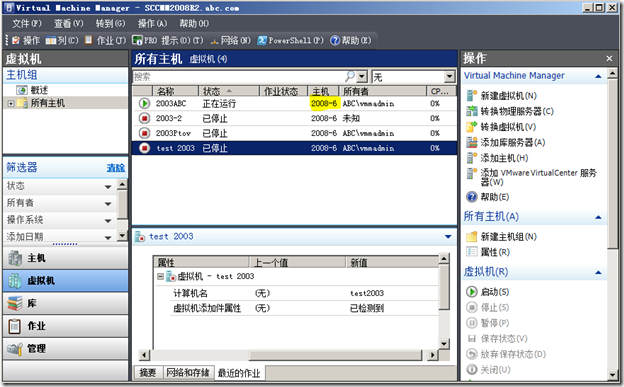Click 新建主机组 action

501,236
